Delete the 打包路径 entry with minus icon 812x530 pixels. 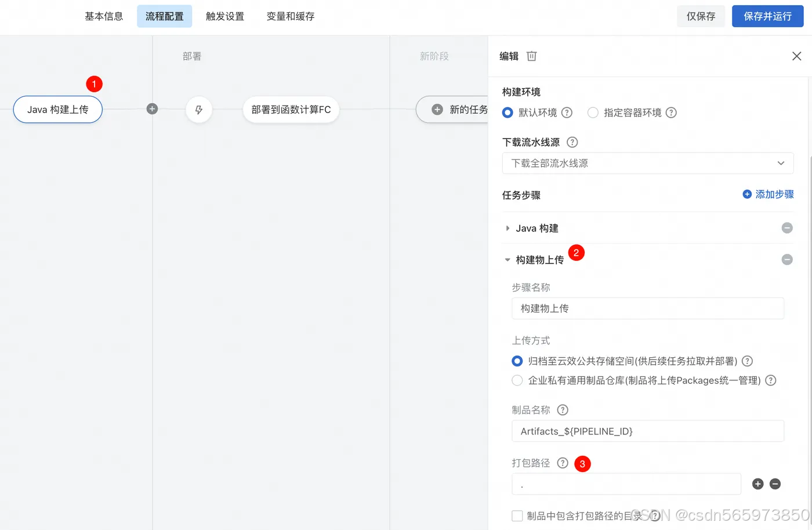775,483
